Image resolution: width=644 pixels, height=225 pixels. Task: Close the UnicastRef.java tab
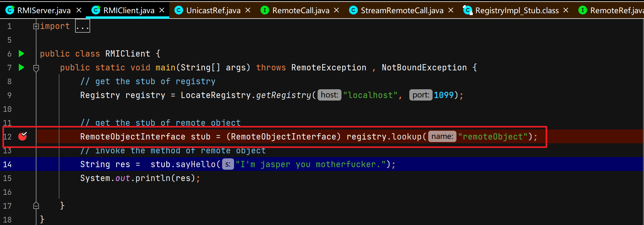tap(248, 10)
